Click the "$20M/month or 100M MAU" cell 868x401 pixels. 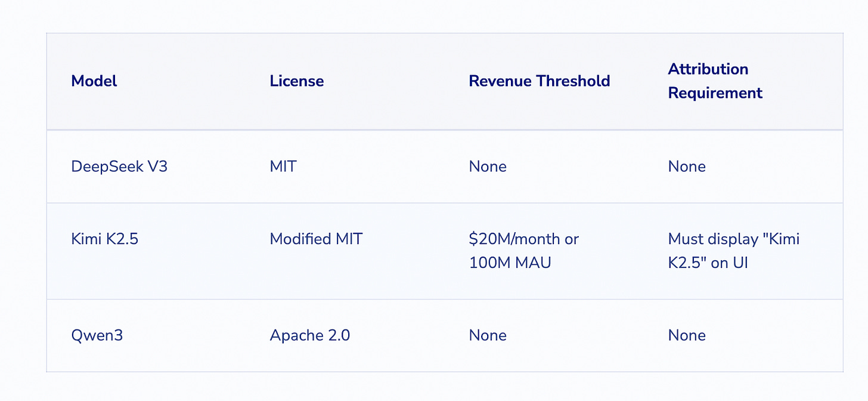tap(524, 251)
